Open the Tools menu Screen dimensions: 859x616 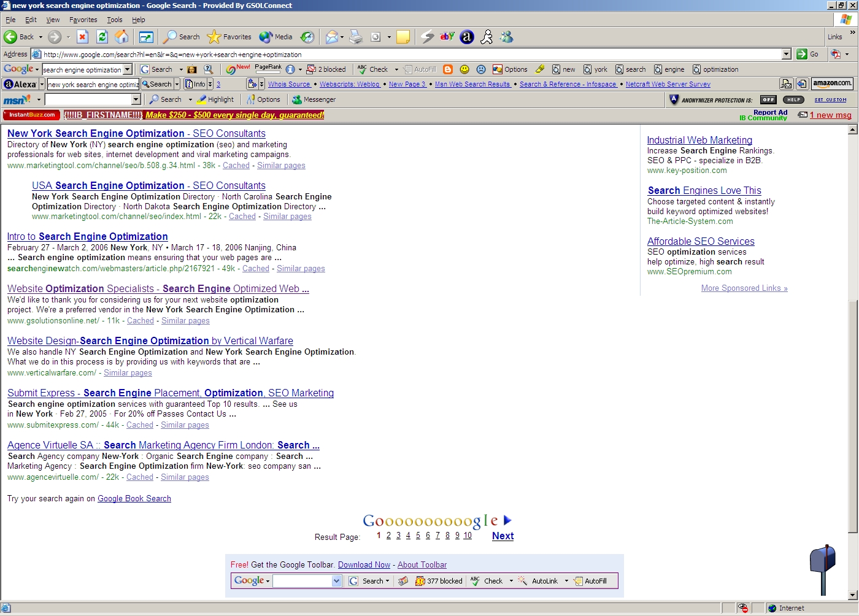115,20
